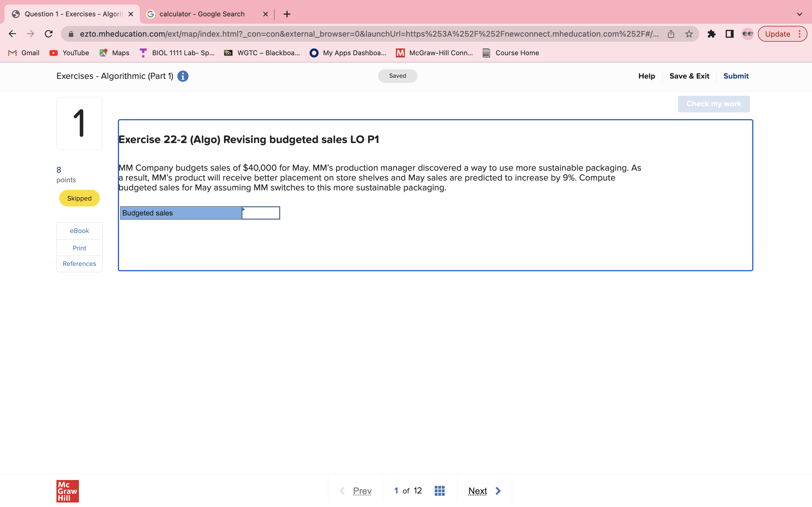Bookmark this page with the star icon
The image size is (812, 507).
[x=689, y=34]
